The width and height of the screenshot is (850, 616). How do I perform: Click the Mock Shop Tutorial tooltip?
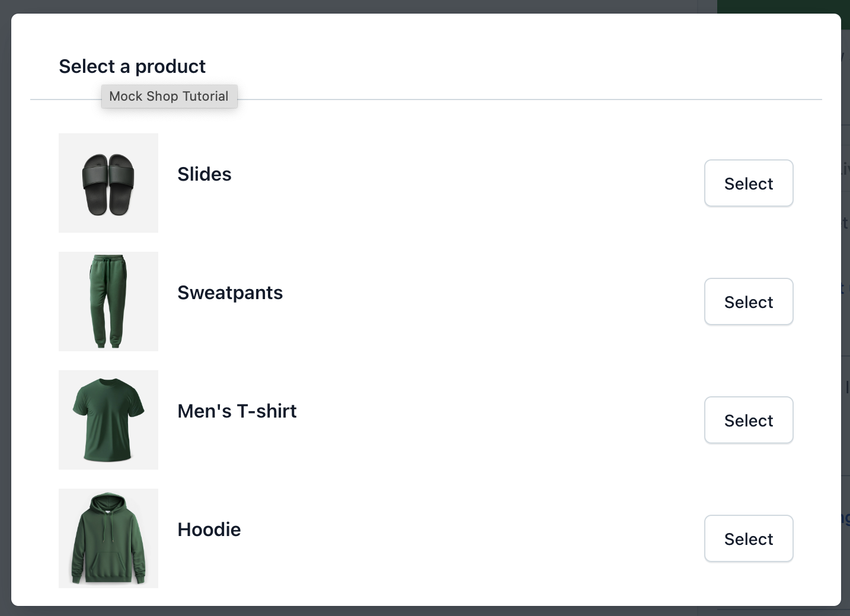169,97
